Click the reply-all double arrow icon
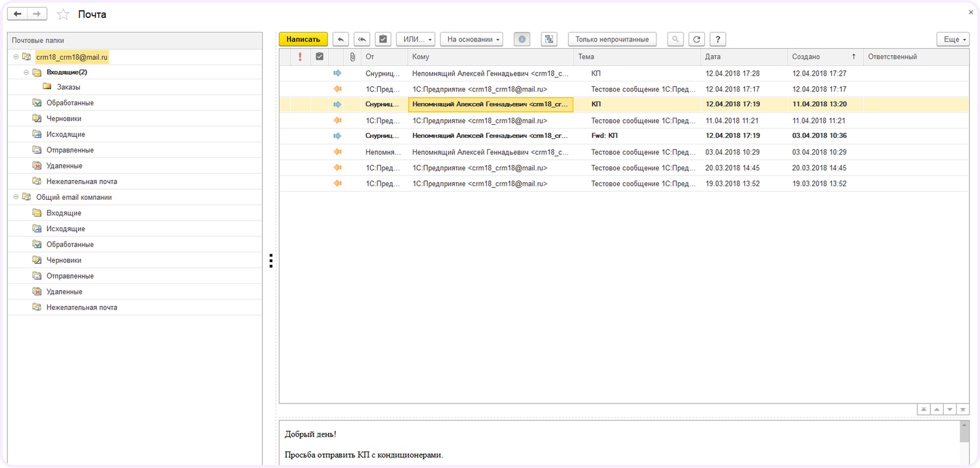Image resolution: width=980 pixels, height=468 pixels. click(x=362, y=39)
